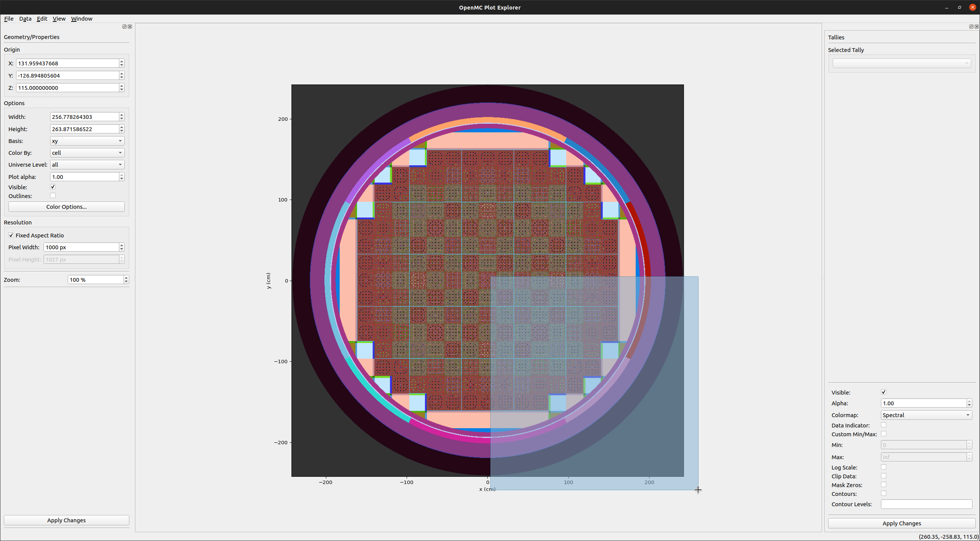Increase Pixel Width with up arrow
Viewport: 980px width, 541px height.
(x=122, y=245)
